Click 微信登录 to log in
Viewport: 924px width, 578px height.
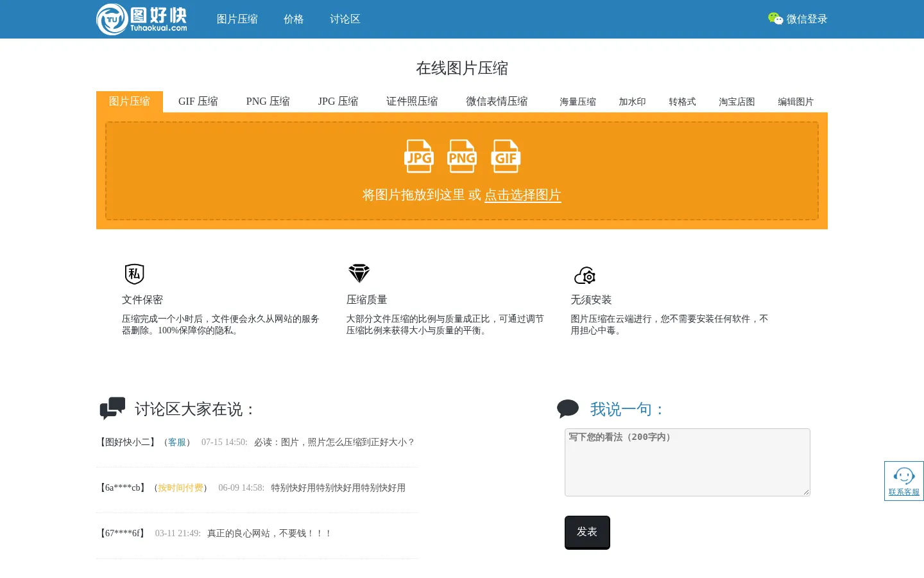point(807,19)
